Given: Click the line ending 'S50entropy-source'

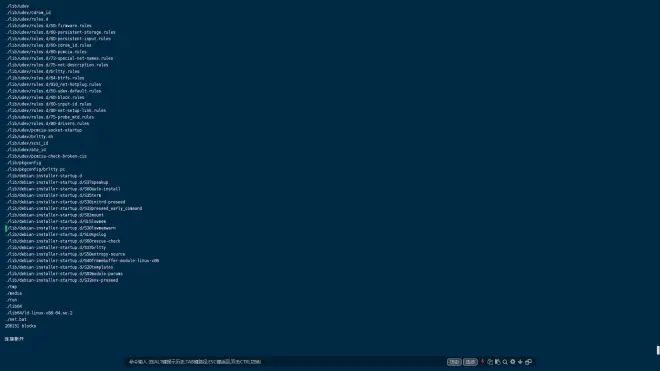Looking at the screenshot, I should click(65, 254).
